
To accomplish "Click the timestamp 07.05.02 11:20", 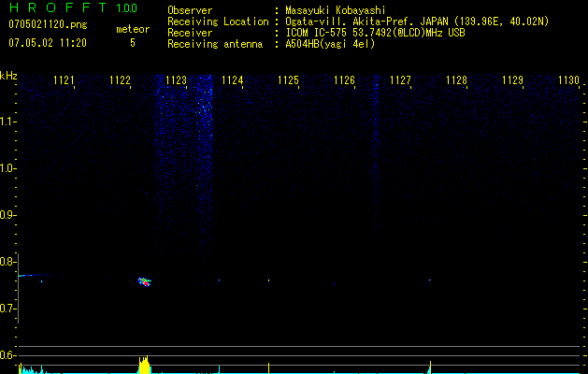I will pos(48,43).
